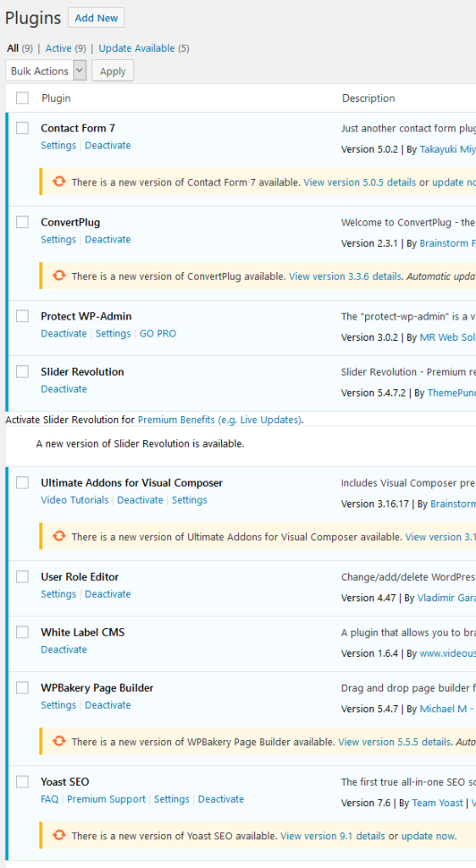
Task: Filter by Active plugins
Action: click(x=58, y=48)
